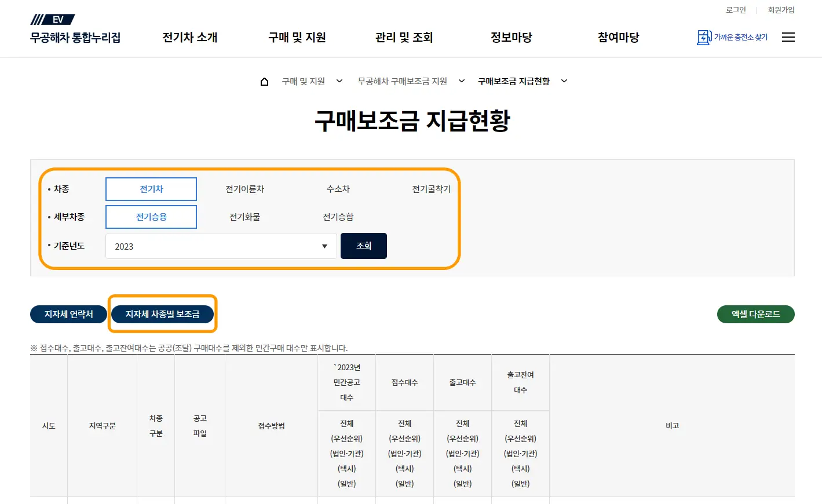Switch to 지자체 차종별 보조금 view
This screenshot has height=504, width=822.
point(162,314)
